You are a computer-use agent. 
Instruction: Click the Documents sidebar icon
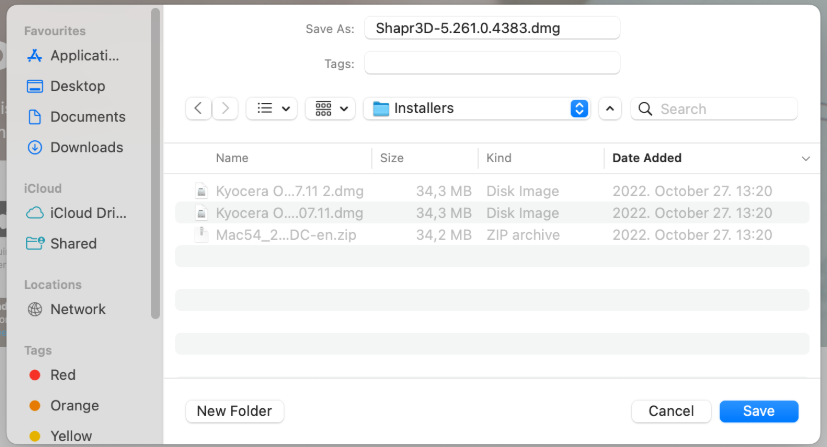pos(35,116)
